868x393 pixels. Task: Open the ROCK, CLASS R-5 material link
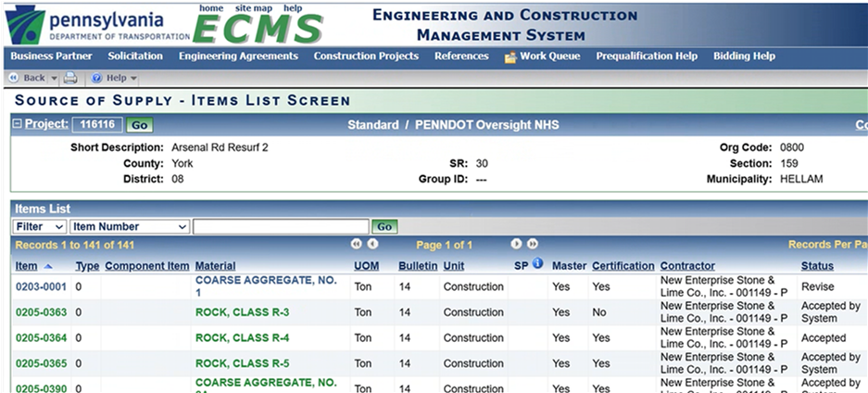(x=243, y=363)
